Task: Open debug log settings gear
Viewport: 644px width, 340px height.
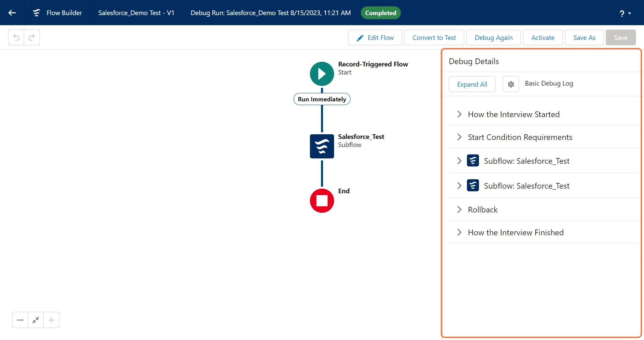Action: click(511, 84)
